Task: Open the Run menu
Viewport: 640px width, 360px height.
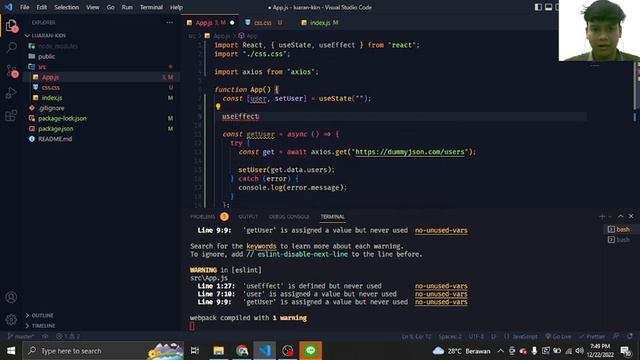Action: point(127,7)
